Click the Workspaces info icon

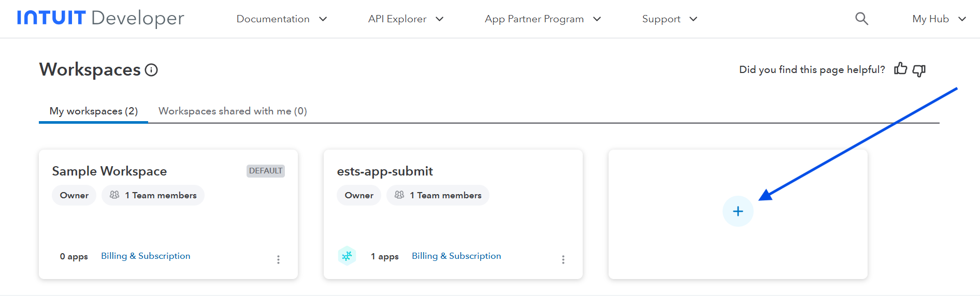[151, 70]
